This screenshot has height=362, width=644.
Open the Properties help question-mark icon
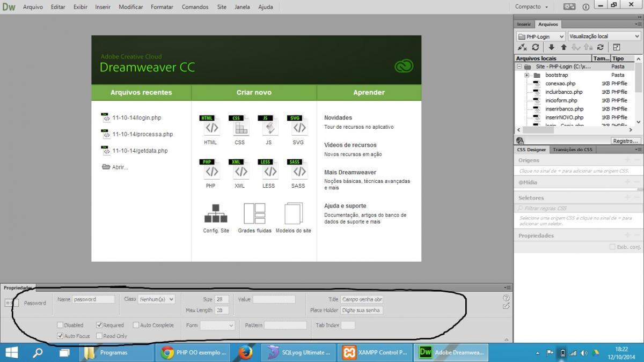[506, 298]
